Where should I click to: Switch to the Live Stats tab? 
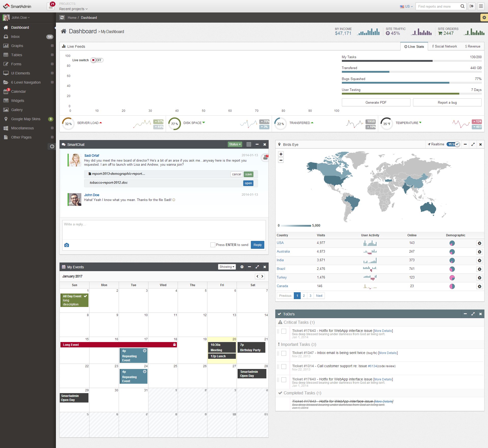[x=414, y=47]
